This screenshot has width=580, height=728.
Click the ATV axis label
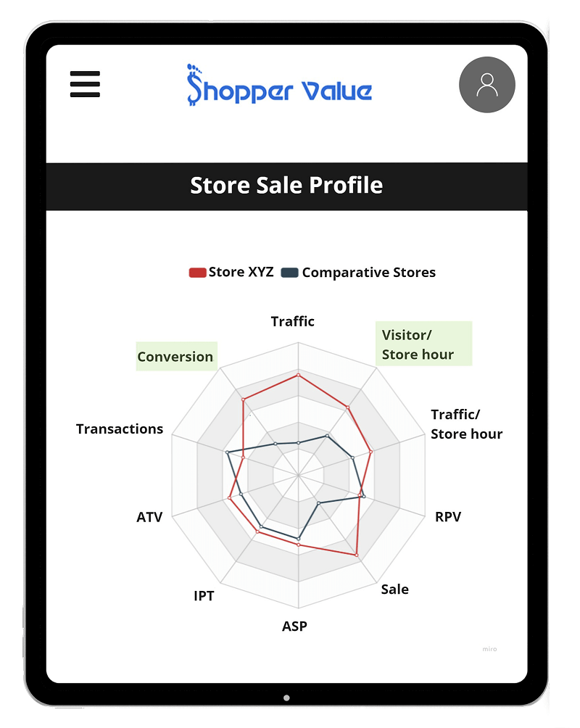(x=149, y=517)
